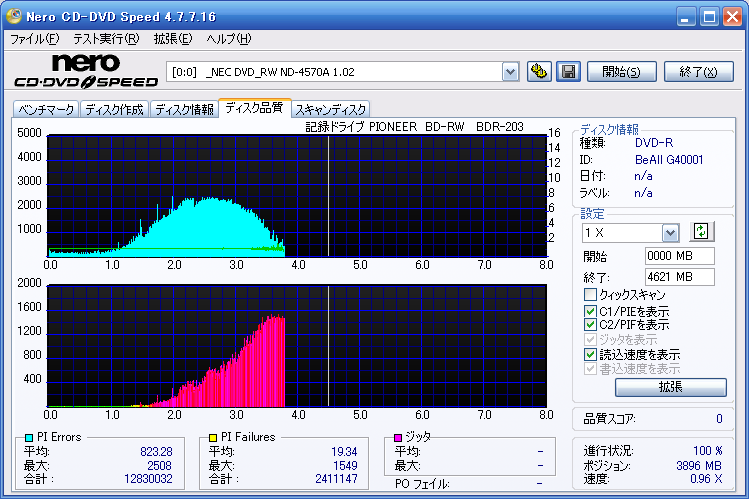Switch to the ディスク作成 tab

click(115, 109)
